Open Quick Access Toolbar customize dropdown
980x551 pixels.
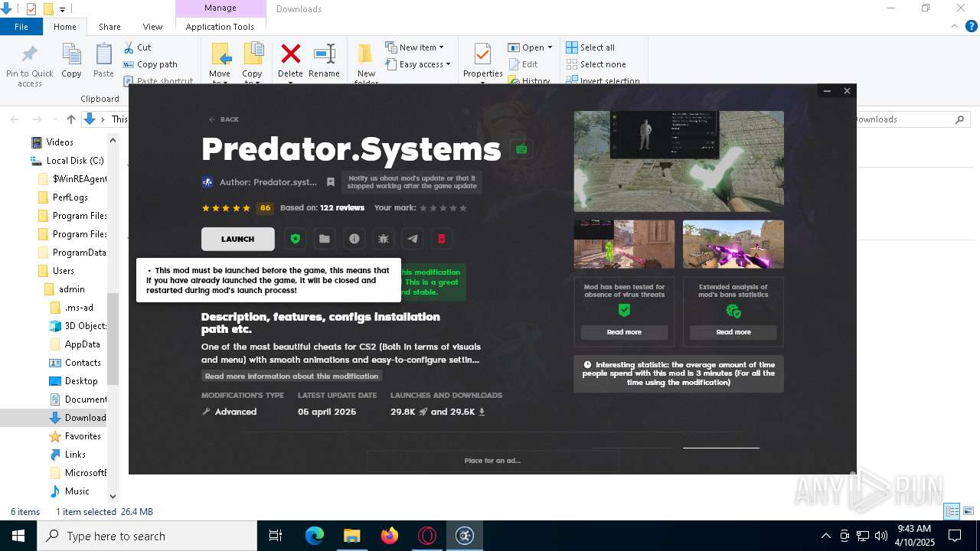point(62,9)
